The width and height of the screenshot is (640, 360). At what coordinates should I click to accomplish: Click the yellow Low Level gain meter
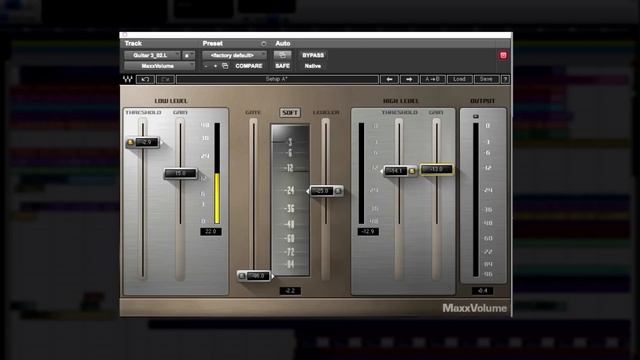click(x=217, y=173)
